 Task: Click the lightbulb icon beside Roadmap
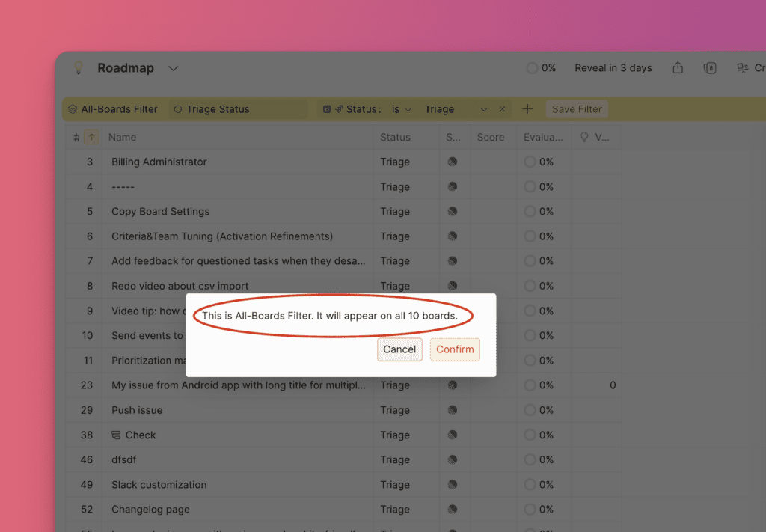click(x=78, y=68)
